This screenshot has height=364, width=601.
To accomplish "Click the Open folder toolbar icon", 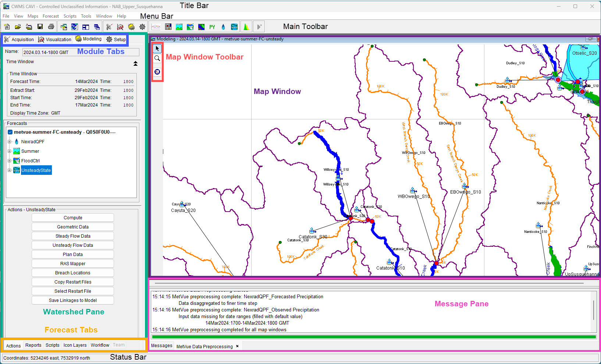I will click(18, 27).
